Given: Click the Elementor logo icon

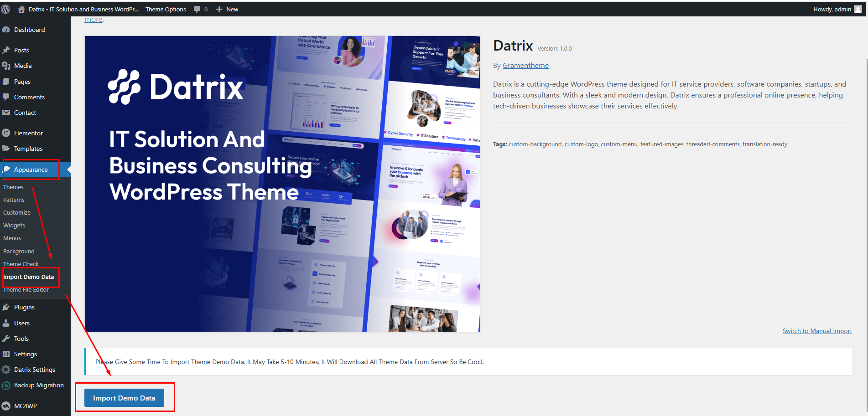Looking at the screenshot, I should point(6,133).
